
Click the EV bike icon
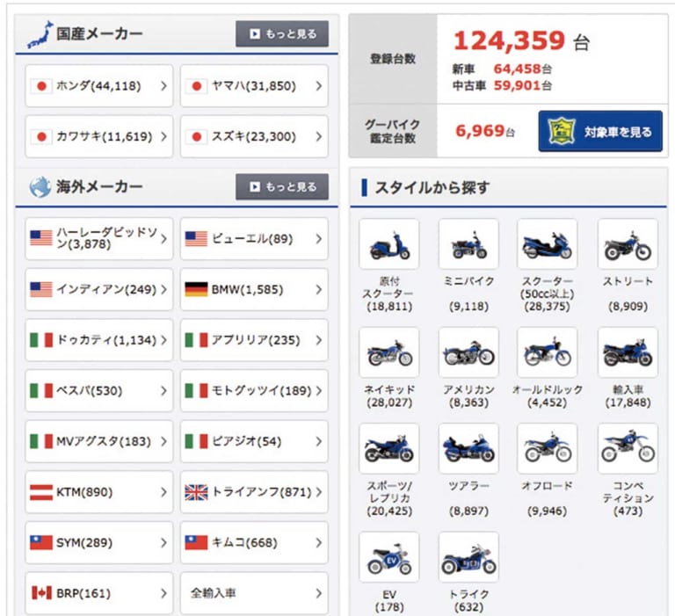click(388, 557)
